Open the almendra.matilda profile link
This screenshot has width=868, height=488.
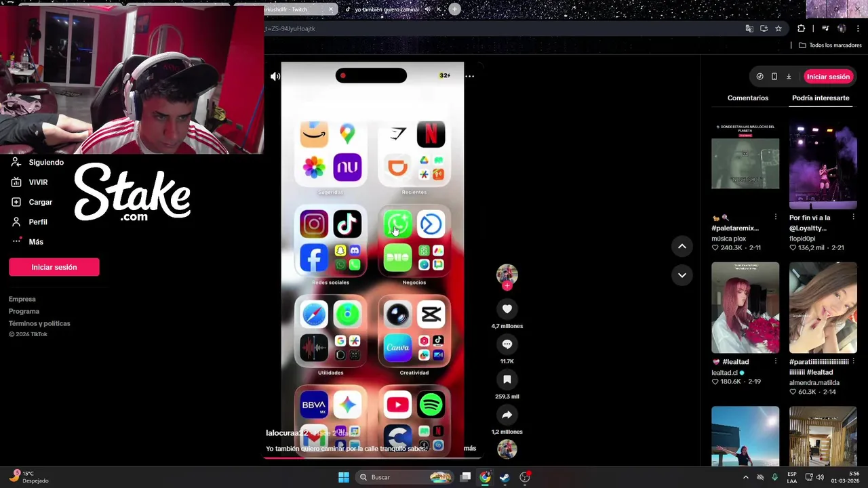(x=814, y=383)
